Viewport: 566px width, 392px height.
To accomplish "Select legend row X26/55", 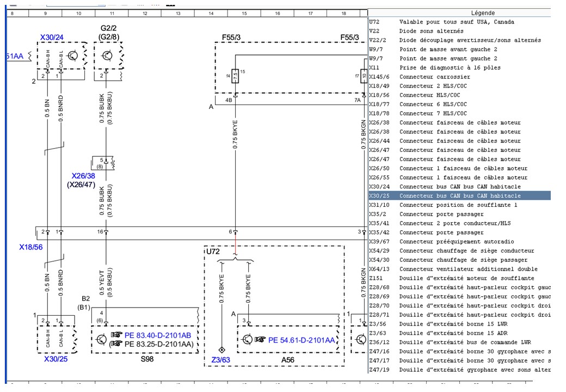I will coord(459,177).
